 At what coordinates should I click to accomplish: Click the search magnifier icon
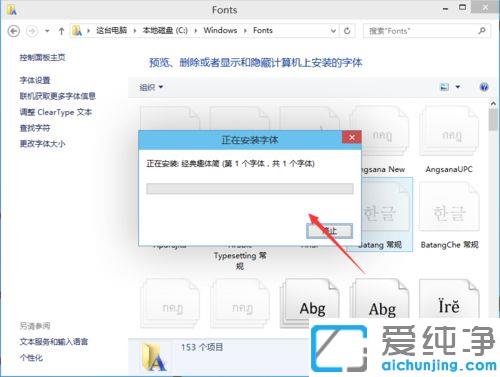(482, 31)
